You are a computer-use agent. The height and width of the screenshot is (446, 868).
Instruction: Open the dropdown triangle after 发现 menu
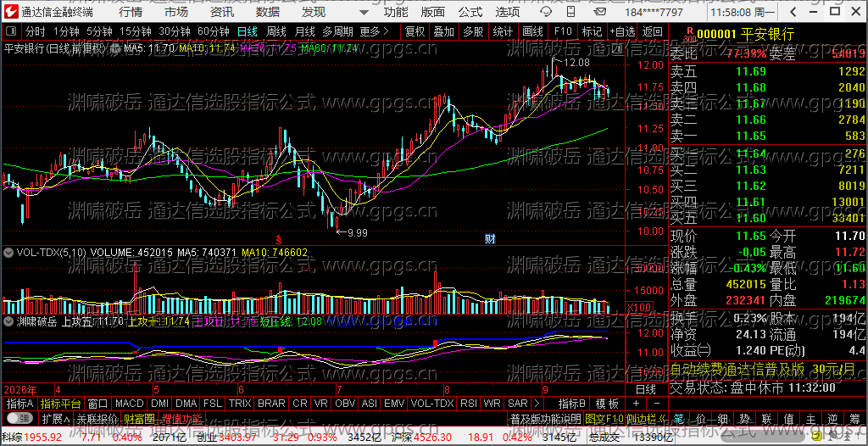click(363, 12)
